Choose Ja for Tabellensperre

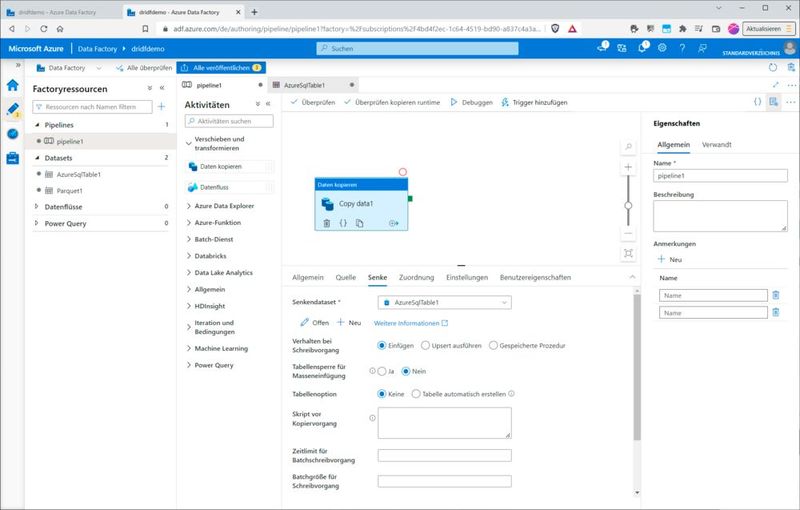[382, 371]
